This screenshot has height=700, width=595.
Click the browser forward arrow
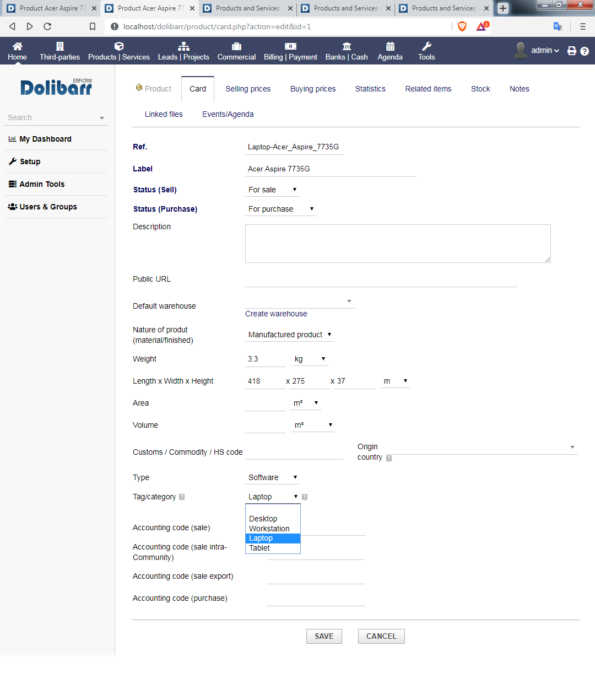[30, 26]
